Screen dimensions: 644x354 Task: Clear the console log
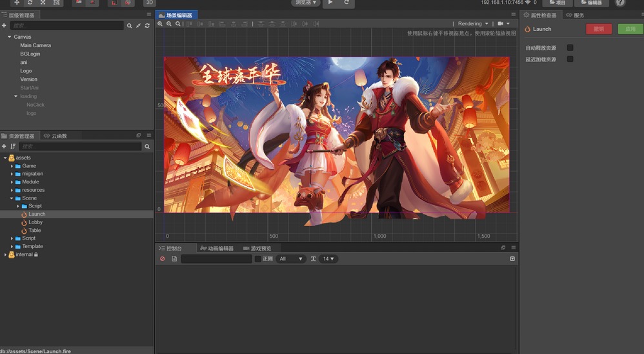click(x=163, y=259)
